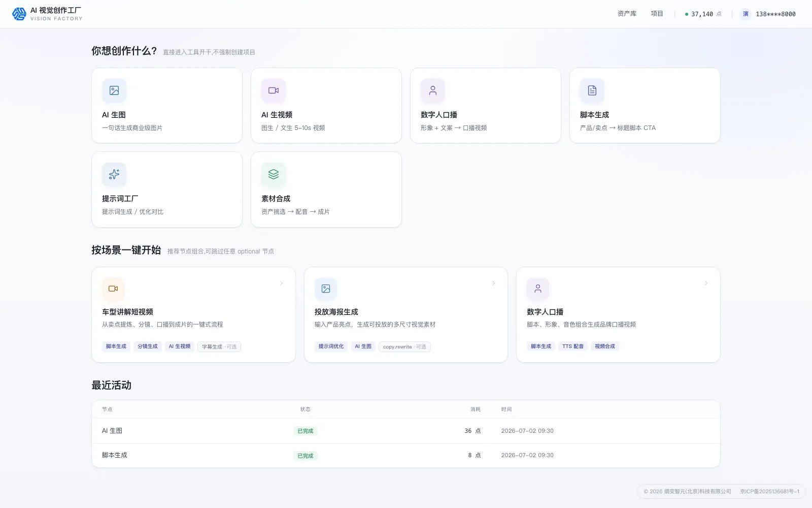Click the 数字人口播 scenario person icon

tap(538, 289)
